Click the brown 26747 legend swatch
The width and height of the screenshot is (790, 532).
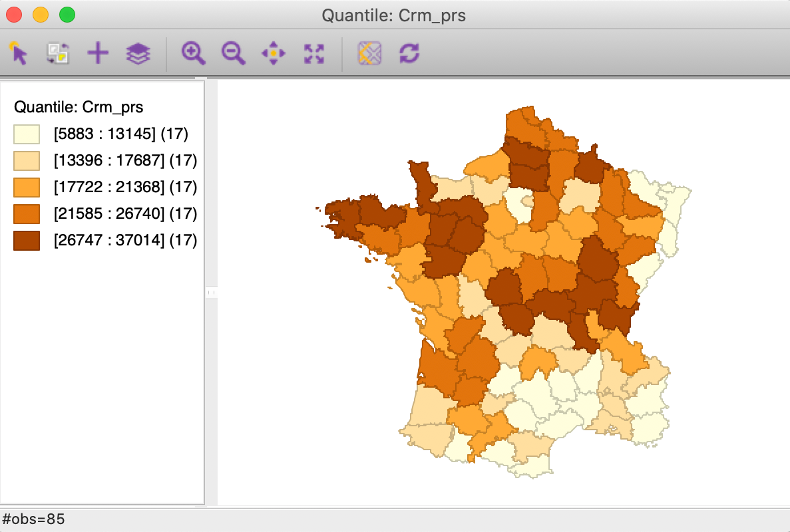(27, 241)
